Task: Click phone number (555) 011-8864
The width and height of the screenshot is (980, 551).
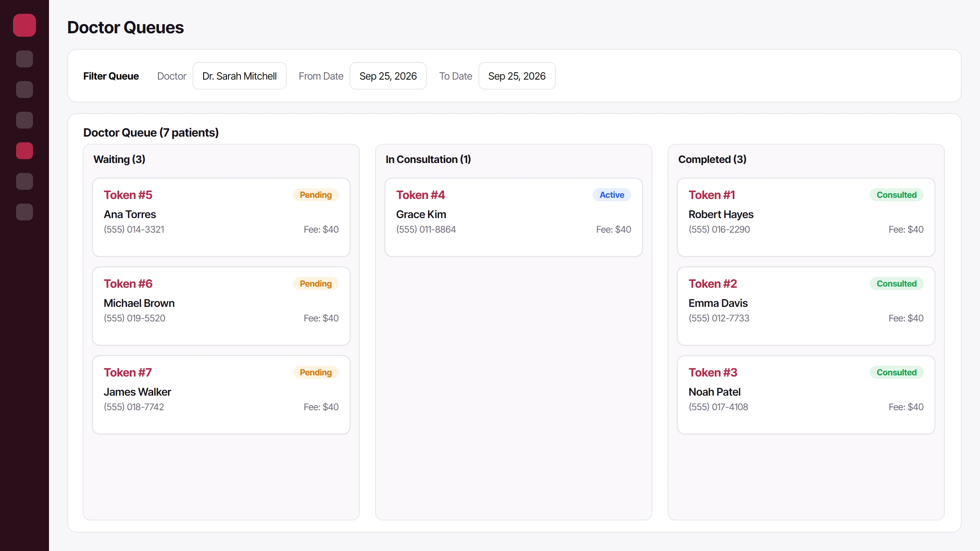Action: [x=426, y=229]
